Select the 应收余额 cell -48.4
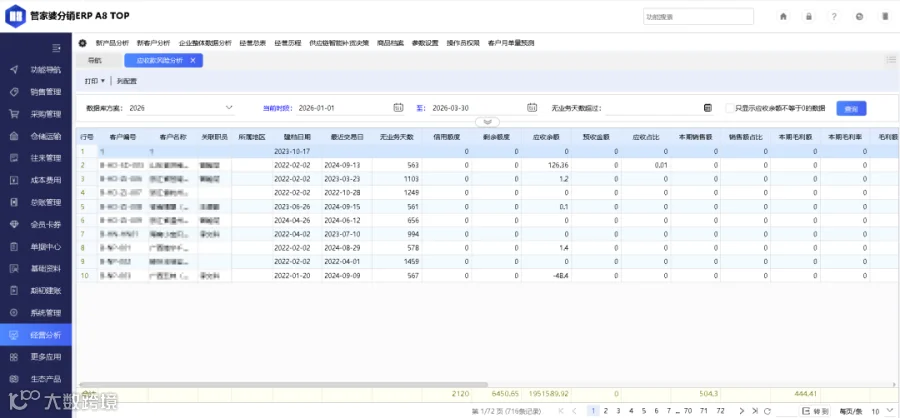The width and height of the screenshot is (900, 418). (546, 276)
